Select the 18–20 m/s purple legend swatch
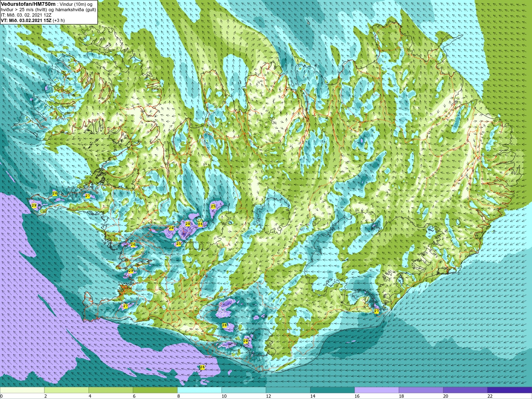The height and width of the screenshot is (399, 532). [421, 390]
